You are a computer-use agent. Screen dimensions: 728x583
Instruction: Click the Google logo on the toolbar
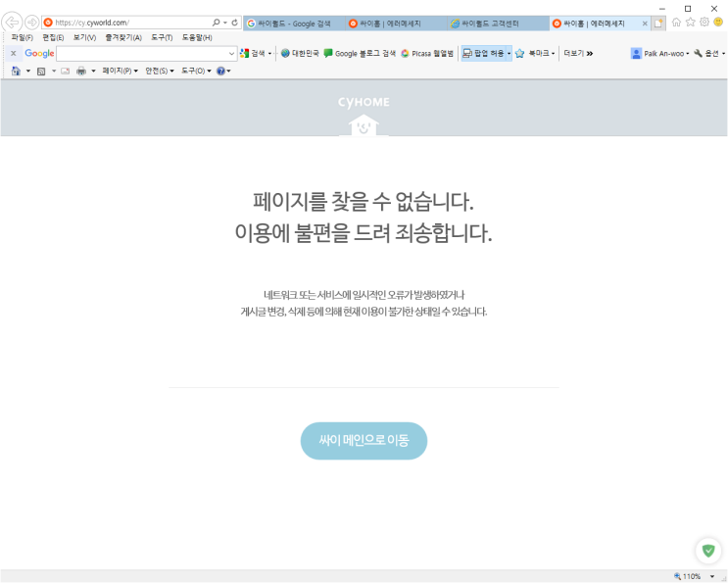(39, 53)
